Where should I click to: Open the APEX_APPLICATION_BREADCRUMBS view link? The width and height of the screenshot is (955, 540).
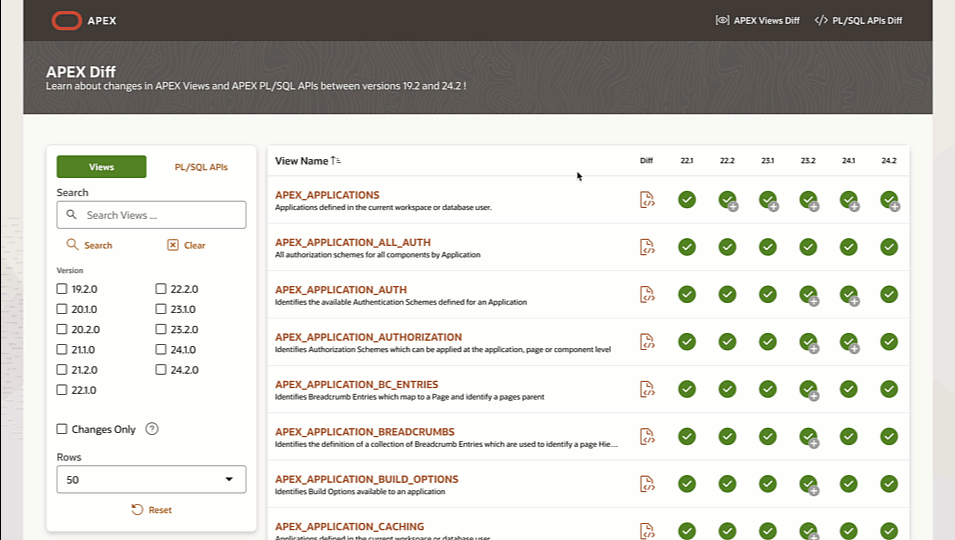click(x=365, y=432)
